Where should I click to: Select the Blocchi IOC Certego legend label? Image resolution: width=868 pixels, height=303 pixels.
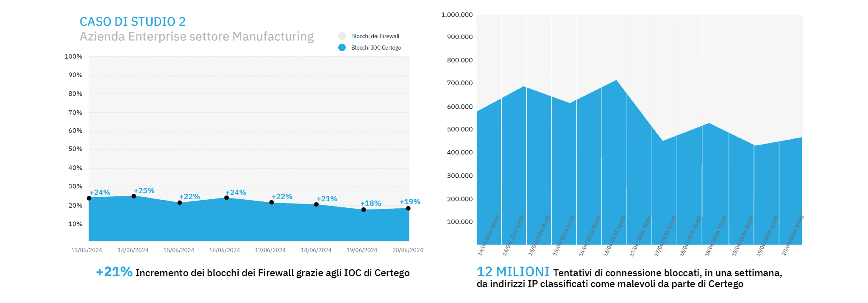[x=376, y=48]
